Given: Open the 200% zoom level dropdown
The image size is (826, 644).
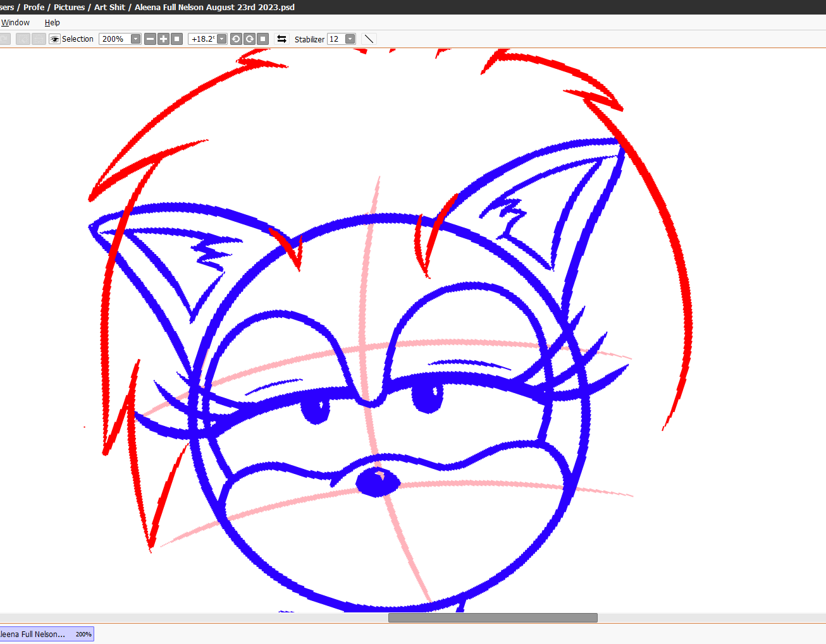Looking at the screenshot, I should [x=135, y=39].
